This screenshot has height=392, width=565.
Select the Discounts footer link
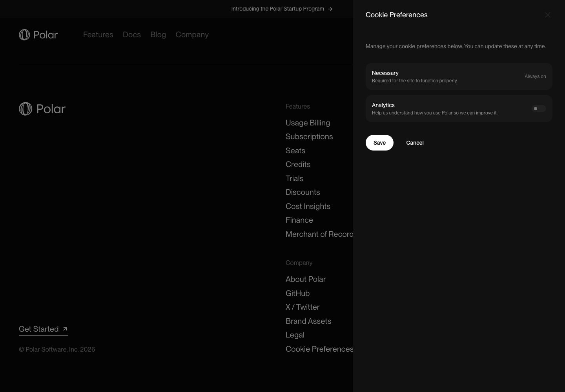click(303, 192)
